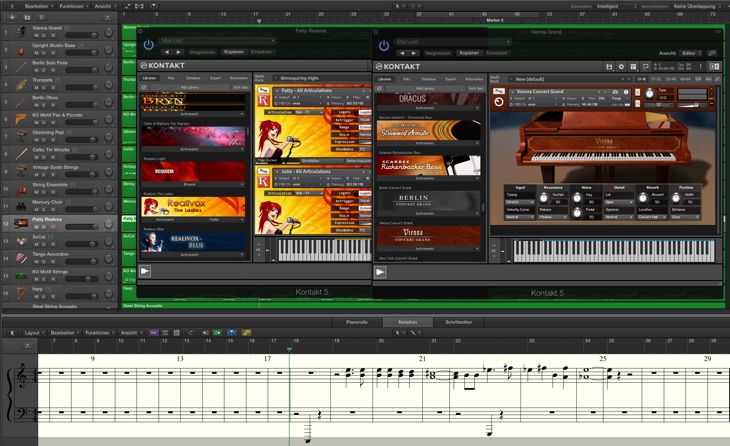Open Bearbeiten menu in main toolbar

click(38, 6)
